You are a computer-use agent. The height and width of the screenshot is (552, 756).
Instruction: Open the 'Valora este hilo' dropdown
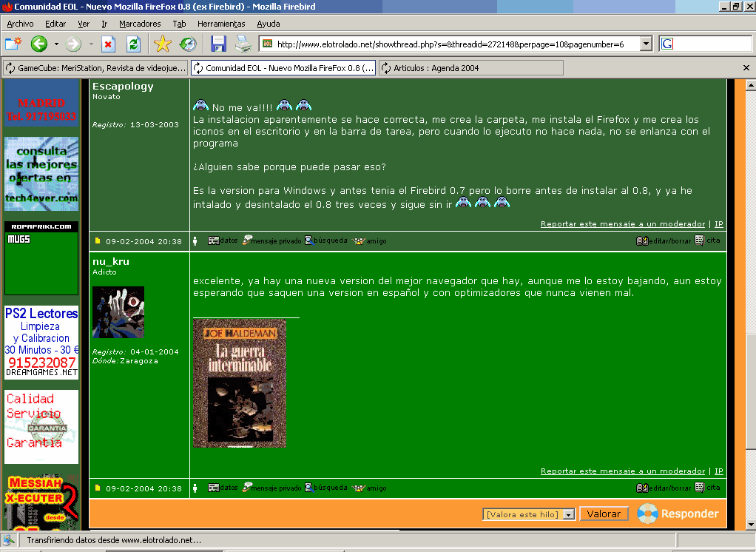point(529,514)
